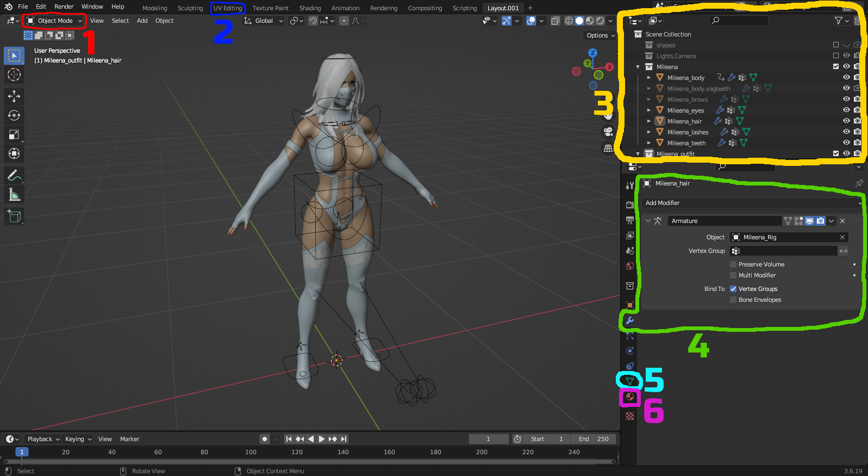Uncheck Vertex Groups under Bind To
This screenshot has height=476, width=868.
pos(733,289)
